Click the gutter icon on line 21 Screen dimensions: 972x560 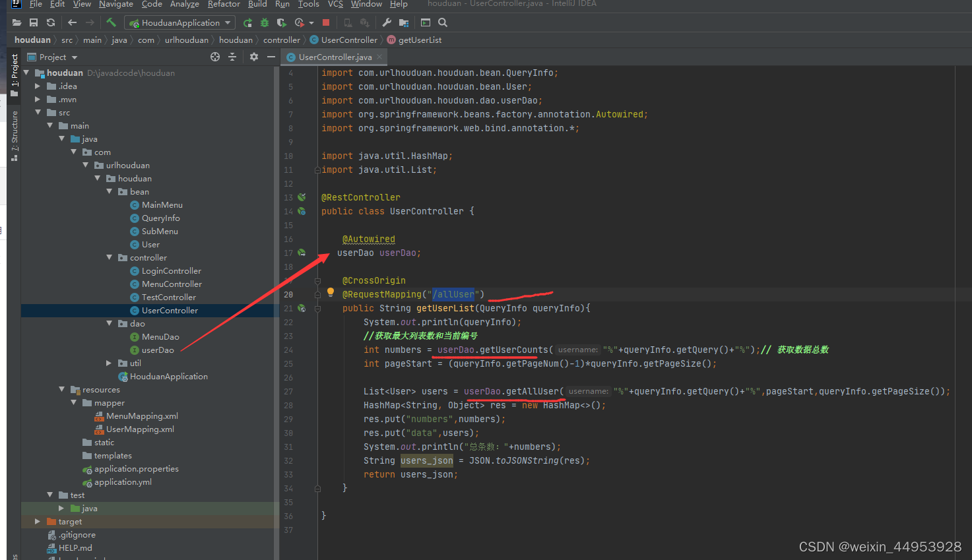302,308
